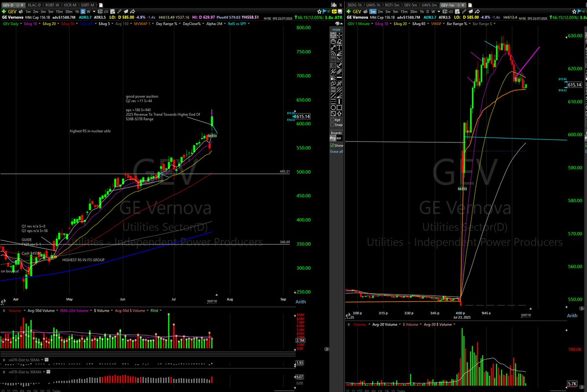This screenshot has width=587, height=392.
Task: Switch to the VICR-M tab
Action: coord(70,5)
